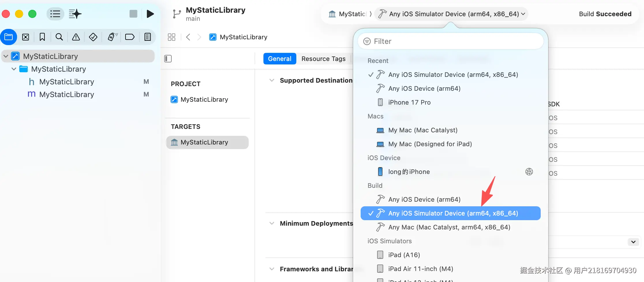This screenshot has height=282, width=644.
Task: Select the MyStatic scheme in the toolbar
Action: [348, 14]
